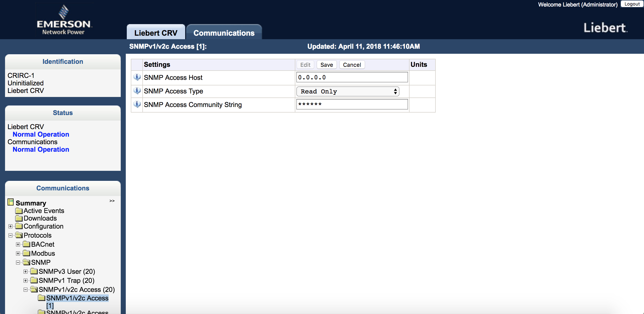Click the Edit button
Viewport: 644px width, 314px height.
click(305, 65)
